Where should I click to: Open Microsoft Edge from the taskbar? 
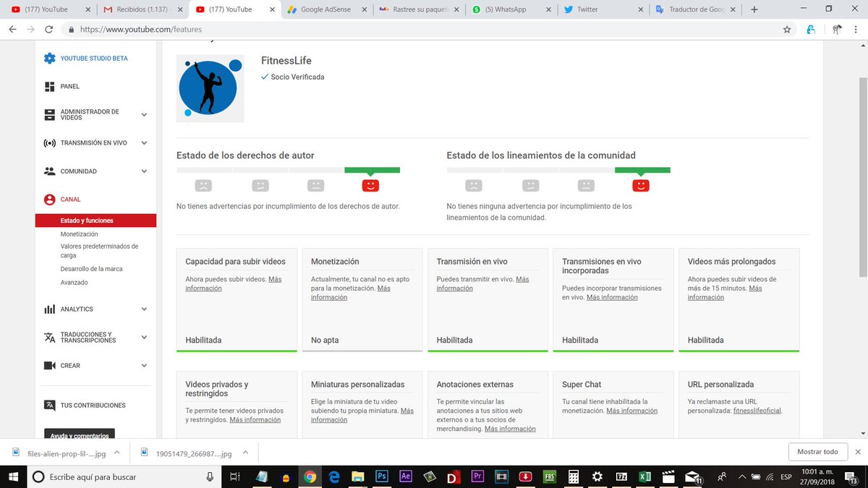[x=333, y=477]
